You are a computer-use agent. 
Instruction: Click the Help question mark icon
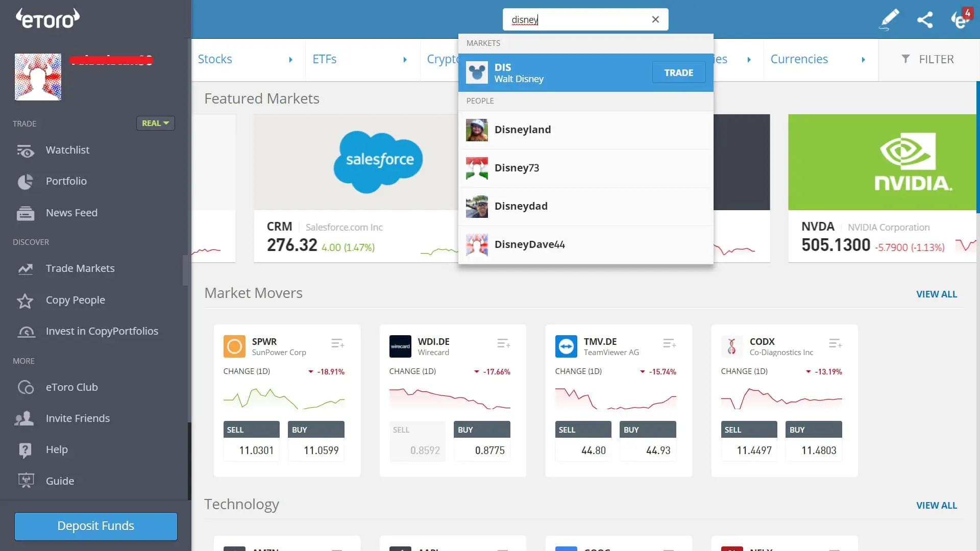(x=25, y=450)
